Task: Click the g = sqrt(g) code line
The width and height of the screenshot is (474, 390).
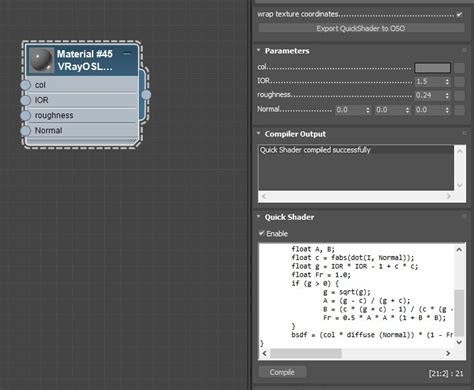Action: (x=347, y=292)
